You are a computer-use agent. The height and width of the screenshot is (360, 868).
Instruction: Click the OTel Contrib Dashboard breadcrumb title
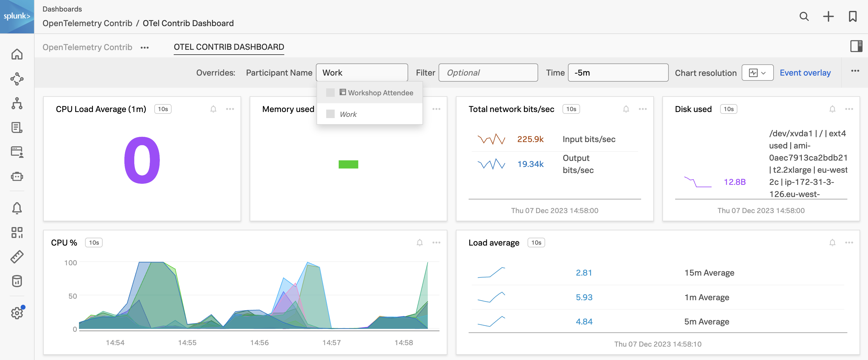(188, 23)
